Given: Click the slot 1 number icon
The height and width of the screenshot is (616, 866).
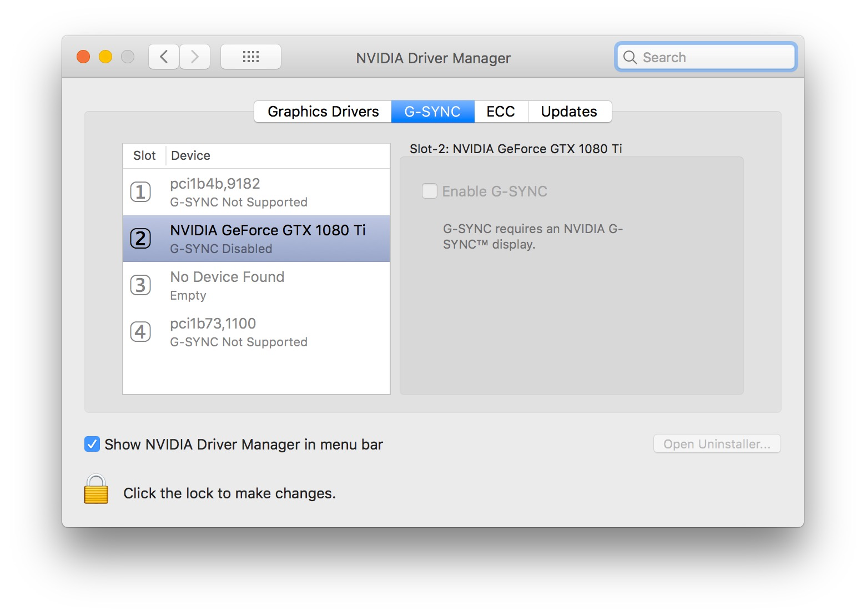Looking at the screenshot, I should 140,192.
